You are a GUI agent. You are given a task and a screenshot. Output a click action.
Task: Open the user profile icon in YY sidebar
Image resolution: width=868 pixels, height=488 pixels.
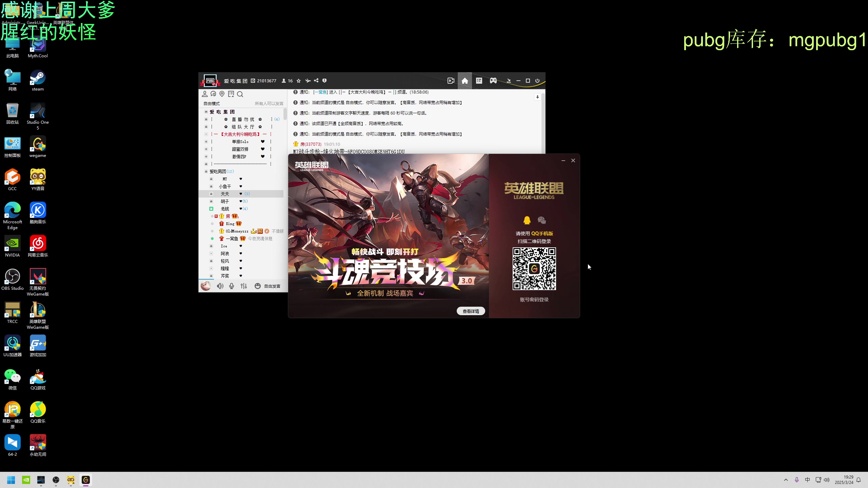205,94
